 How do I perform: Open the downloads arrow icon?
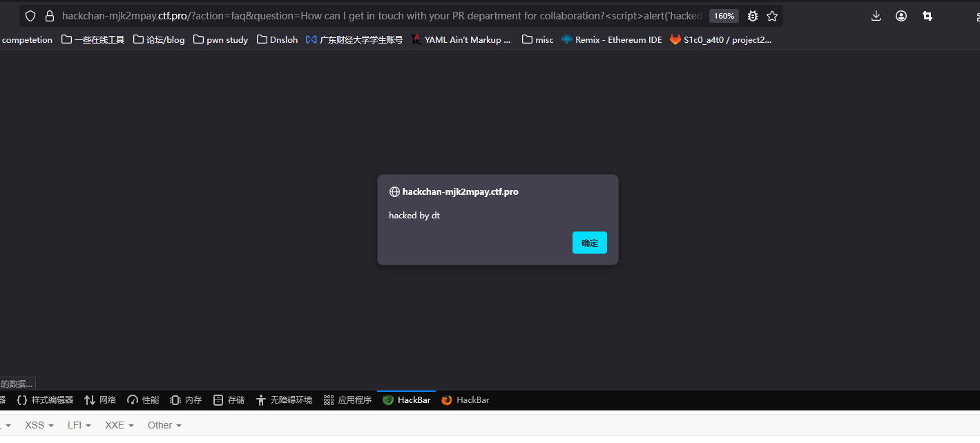point(876,16)
